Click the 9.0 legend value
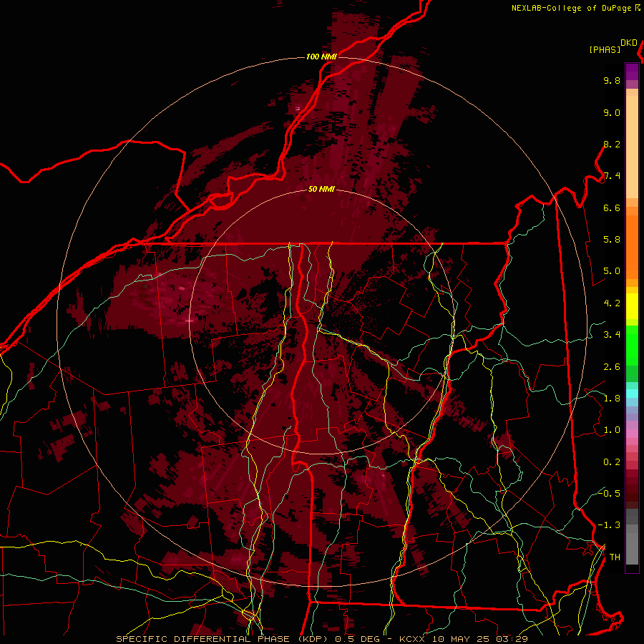 (x=612, y=113)
